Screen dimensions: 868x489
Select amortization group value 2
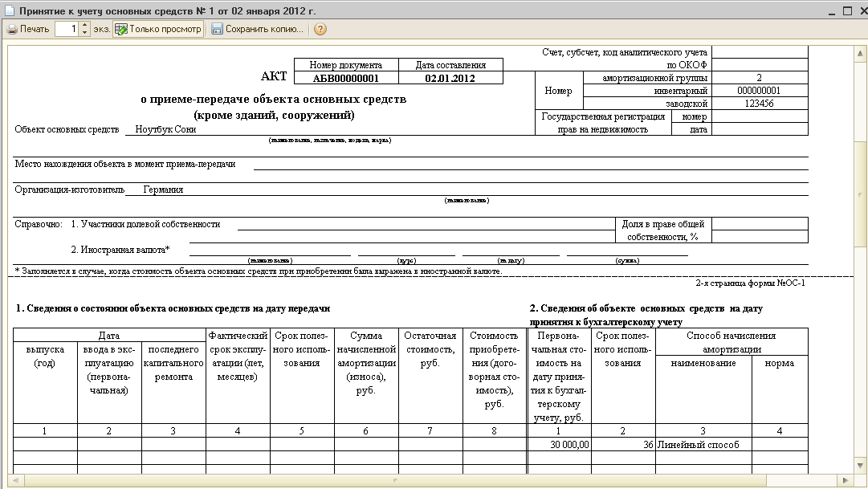(759, 78)
